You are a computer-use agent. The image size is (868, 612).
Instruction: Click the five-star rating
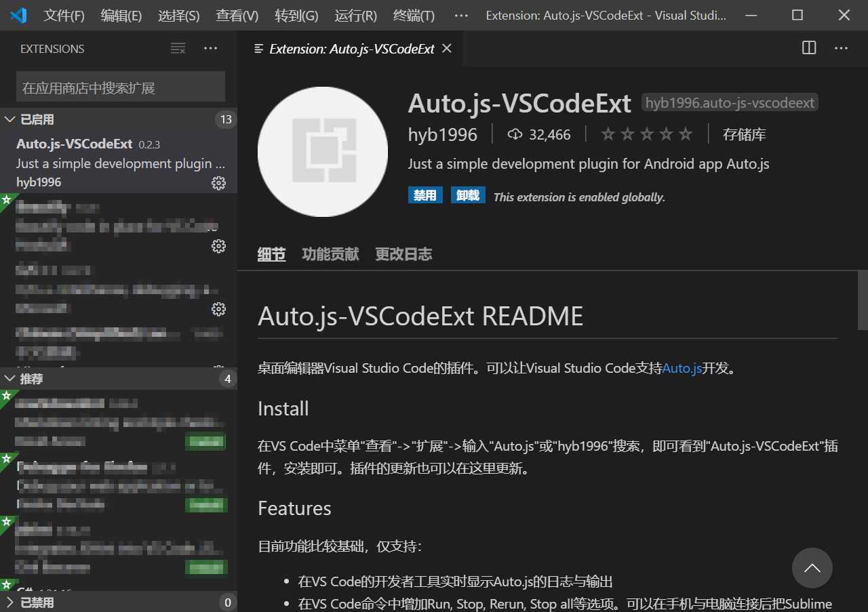[x=647, y=134]
